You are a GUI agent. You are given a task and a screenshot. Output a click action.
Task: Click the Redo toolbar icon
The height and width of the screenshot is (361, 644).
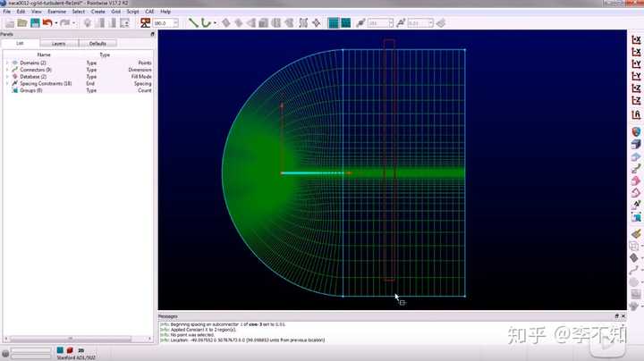pos(64,23)
